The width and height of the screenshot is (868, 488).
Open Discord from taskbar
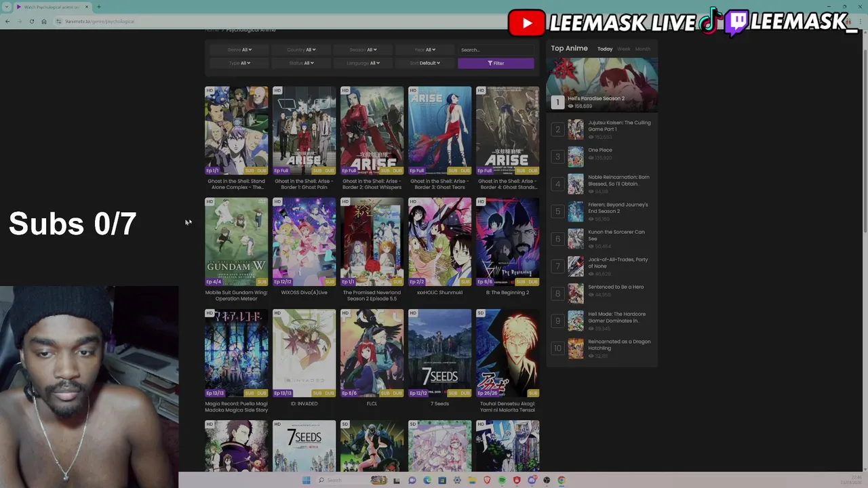pos(532,480)
